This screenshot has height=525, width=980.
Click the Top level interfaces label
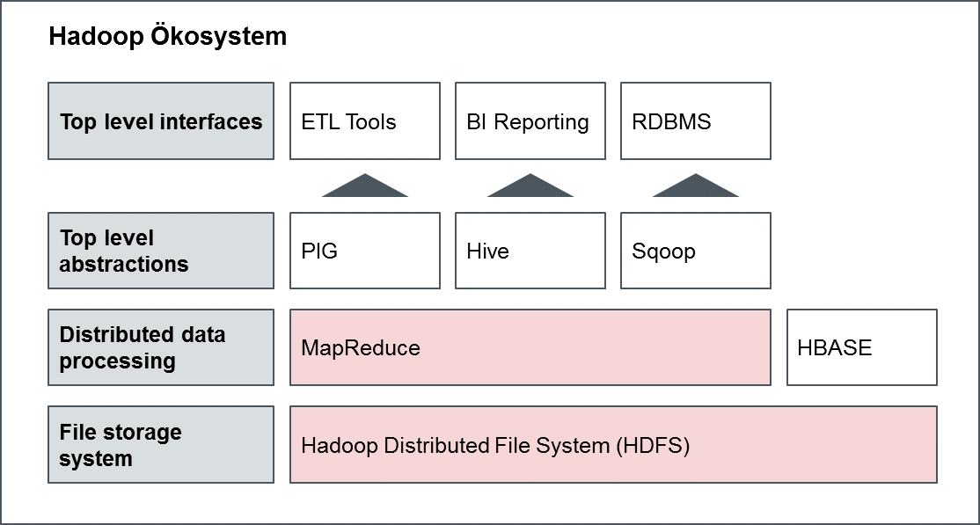tap(161, 121)
